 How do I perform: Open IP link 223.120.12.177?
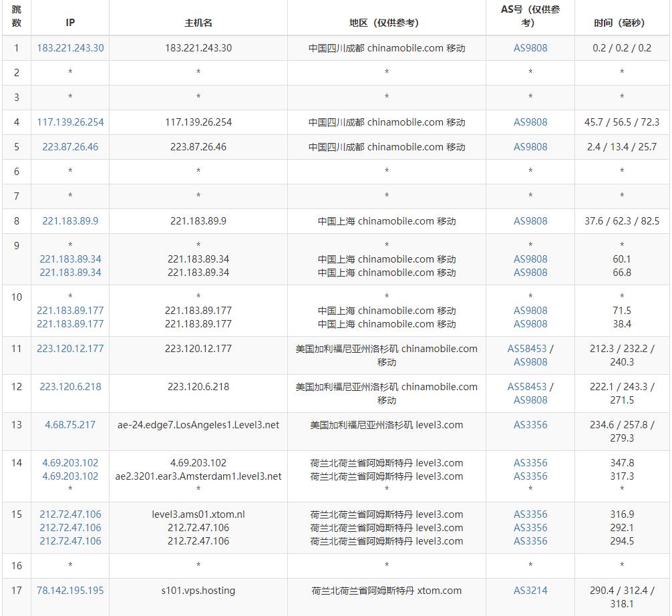[70, 349]
